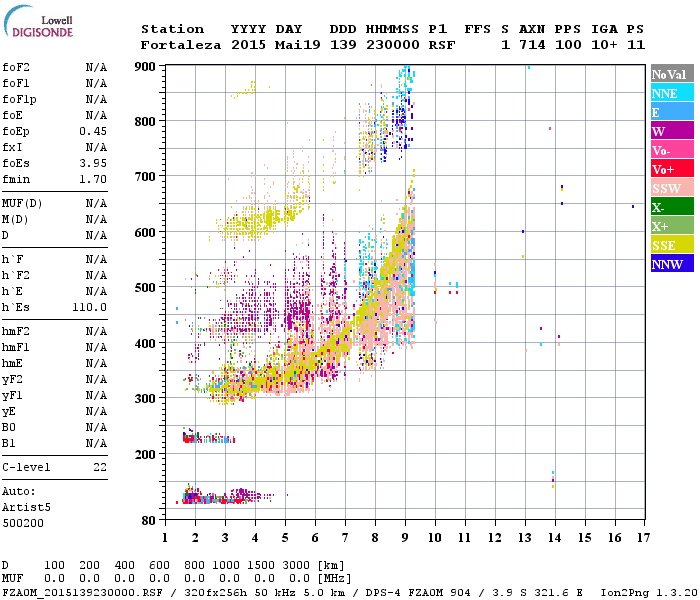Viewport: 700px width, 600px height.
Task: Click the MUF(D) label in parameter list
Action: click(22, 204)
